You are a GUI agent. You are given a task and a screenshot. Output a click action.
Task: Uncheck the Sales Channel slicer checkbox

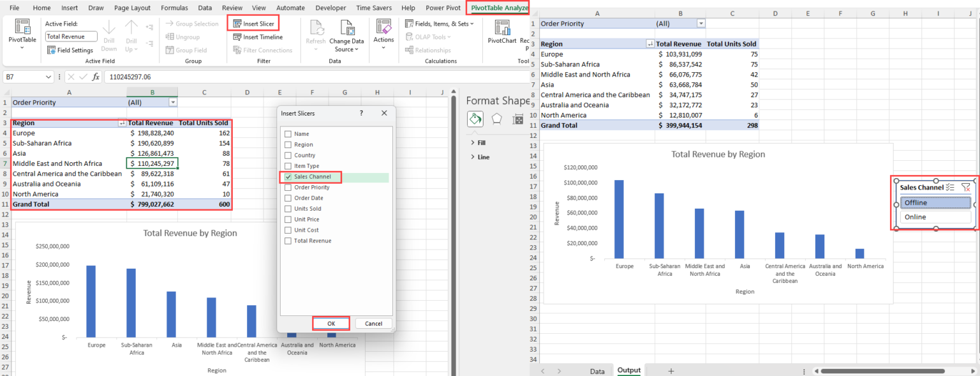pos(287,176)
